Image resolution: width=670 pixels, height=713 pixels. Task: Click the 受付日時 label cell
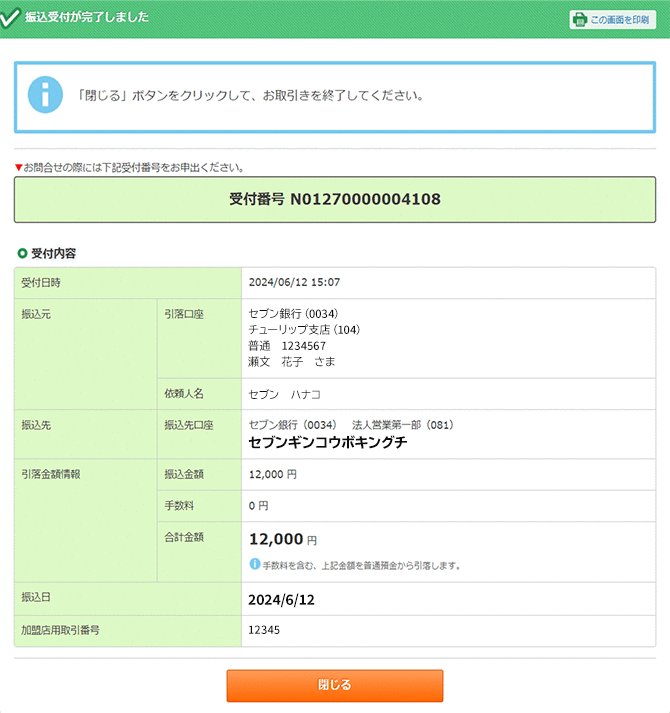[128, 283]
